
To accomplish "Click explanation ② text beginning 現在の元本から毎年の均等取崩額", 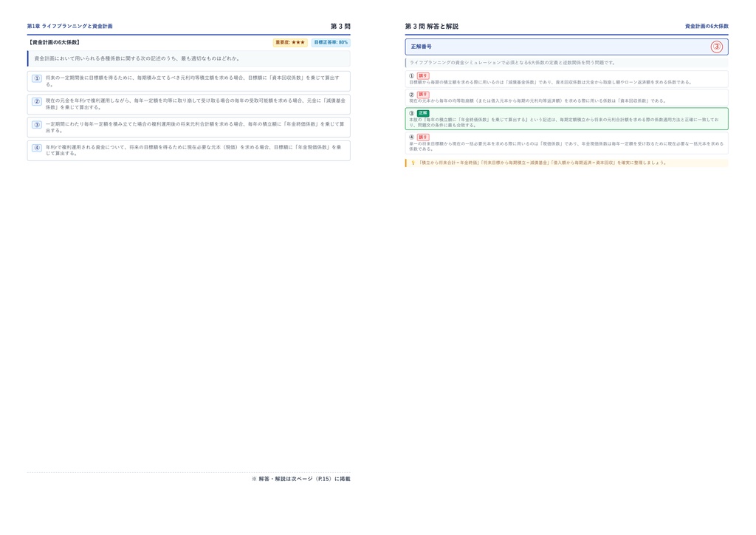I will (537, 100).
